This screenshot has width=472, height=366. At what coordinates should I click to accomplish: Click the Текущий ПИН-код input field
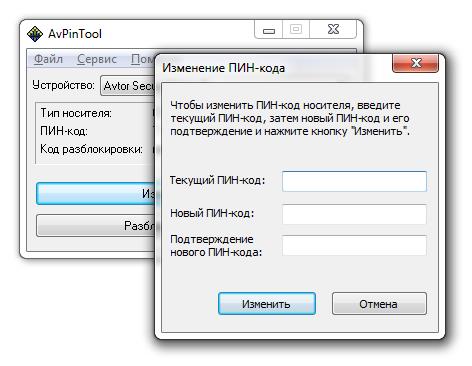[354, 181]
